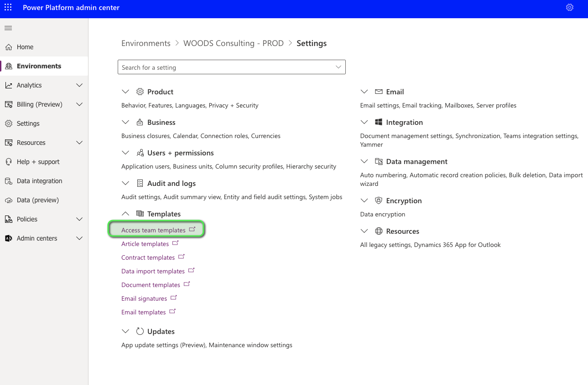Expand the Updates section chevron
588x385 pixels.
pos(125,331)
